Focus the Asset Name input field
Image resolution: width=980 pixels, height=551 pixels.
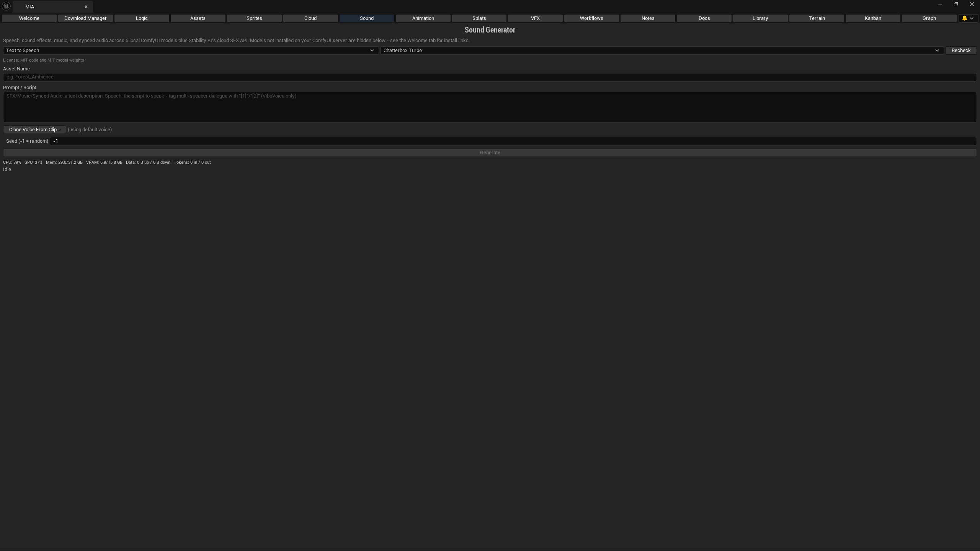click(490, 77)
